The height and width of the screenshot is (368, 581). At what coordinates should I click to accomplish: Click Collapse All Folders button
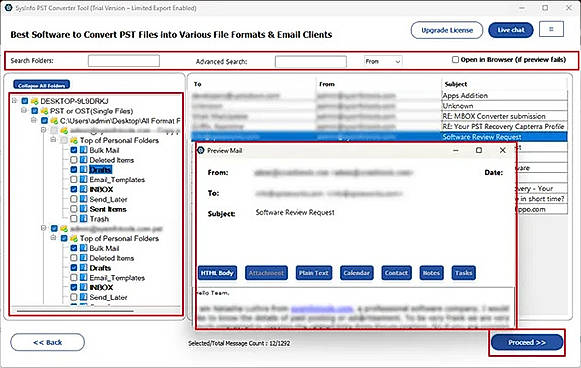pos(42,85)
